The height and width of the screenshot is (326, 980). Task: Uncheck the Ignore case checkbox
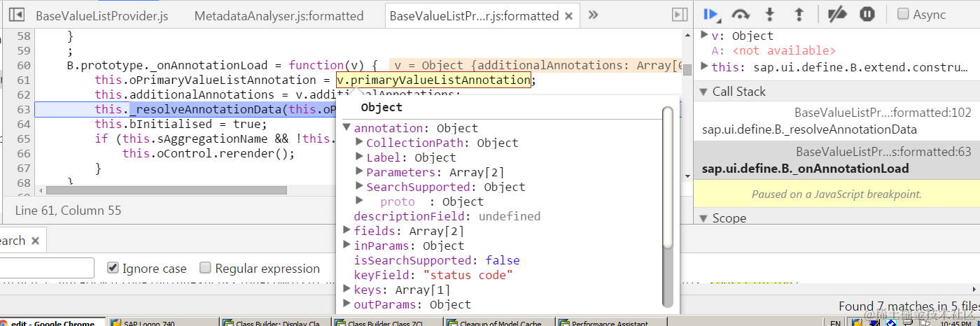coord(113,268)
